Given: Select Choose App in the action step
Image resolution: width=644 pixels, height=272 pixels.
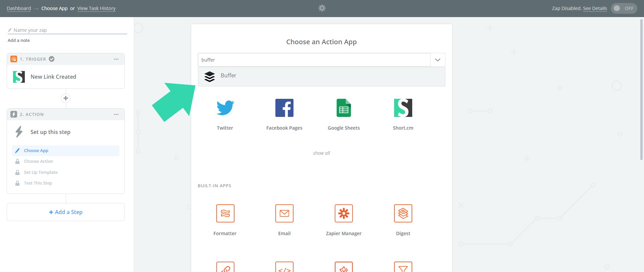Looking at the screenshot, I should (x=36, y=151).
